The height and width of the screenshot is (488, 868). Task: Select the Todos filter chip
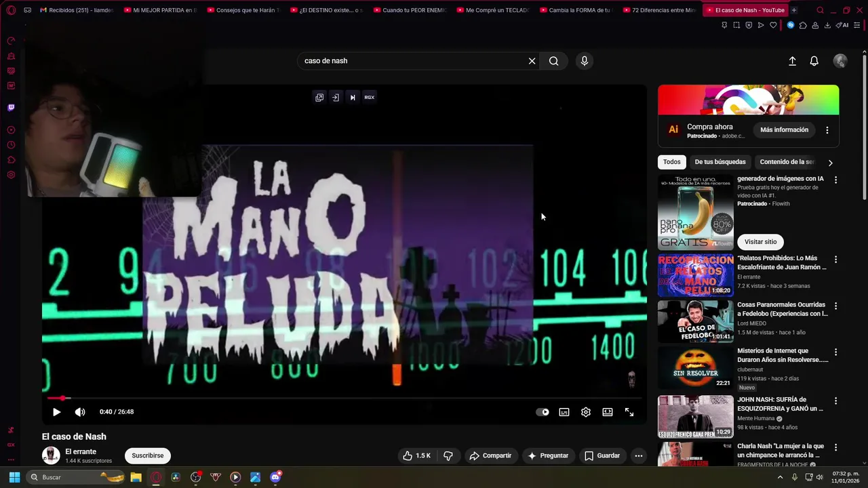[672, 162]
